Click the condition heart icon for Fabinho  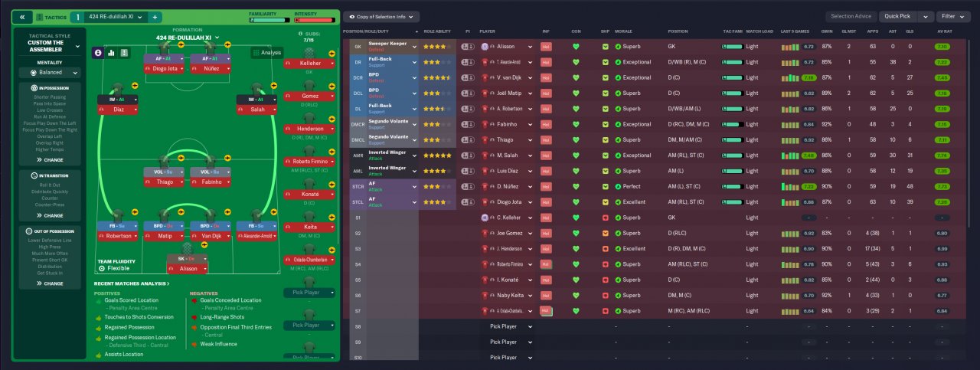(577, 124)
